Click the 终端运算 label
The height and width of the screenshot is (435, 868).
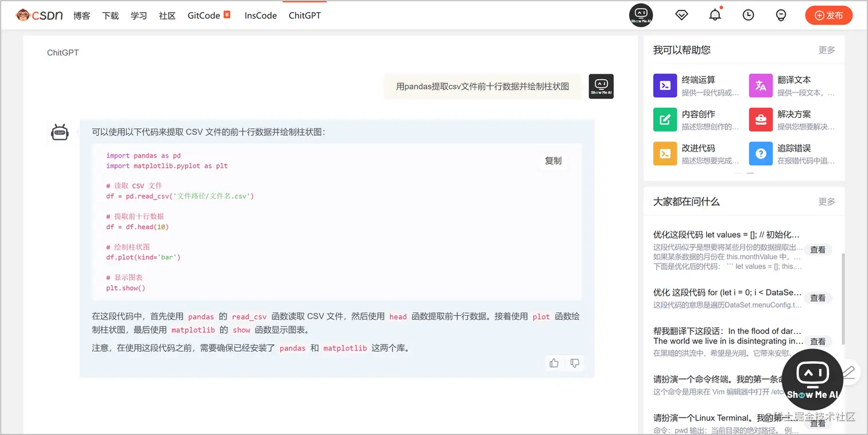698,80
